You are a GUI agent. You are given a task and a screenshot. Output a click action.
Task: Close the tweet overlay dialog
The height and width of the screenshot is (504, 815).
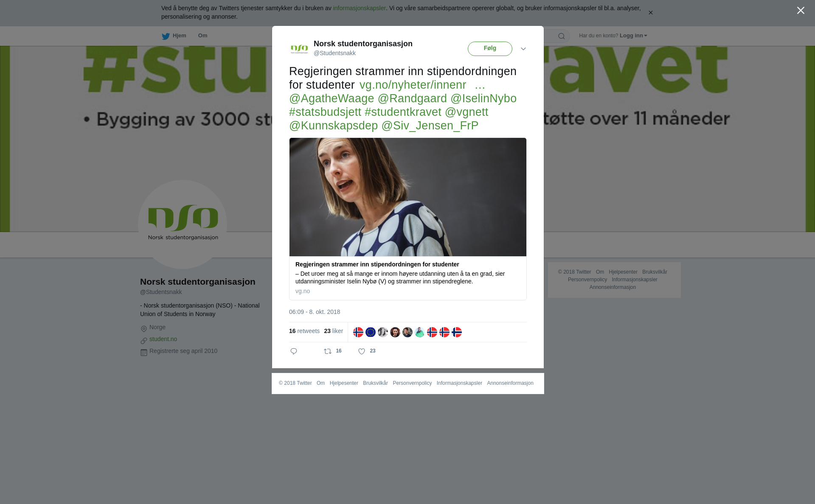pyautogui.click(x=801, y=11)
